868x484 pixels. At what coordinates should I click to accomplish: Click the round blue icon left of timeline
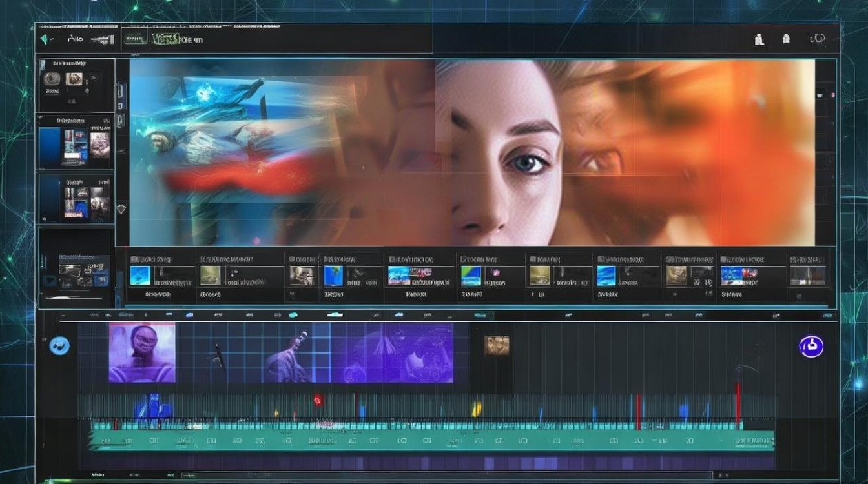pyautogui.click(x=59, y=345)
